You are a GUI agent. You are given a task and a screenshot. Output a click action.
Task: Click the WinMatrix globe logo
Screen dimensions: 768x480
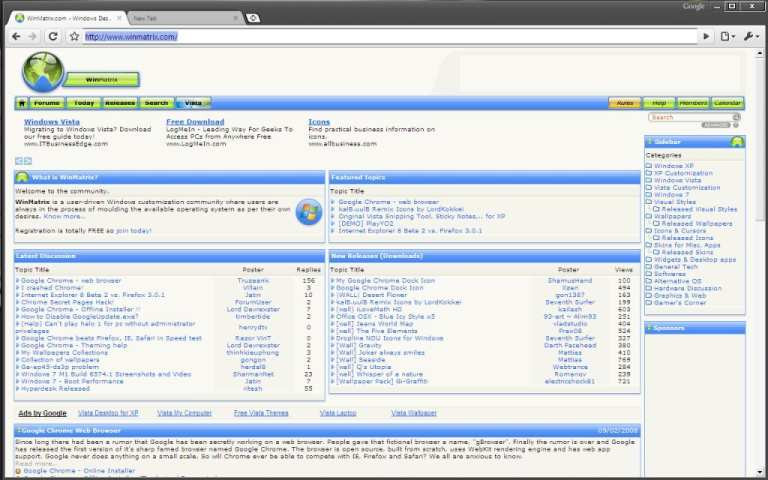point(43,72)
